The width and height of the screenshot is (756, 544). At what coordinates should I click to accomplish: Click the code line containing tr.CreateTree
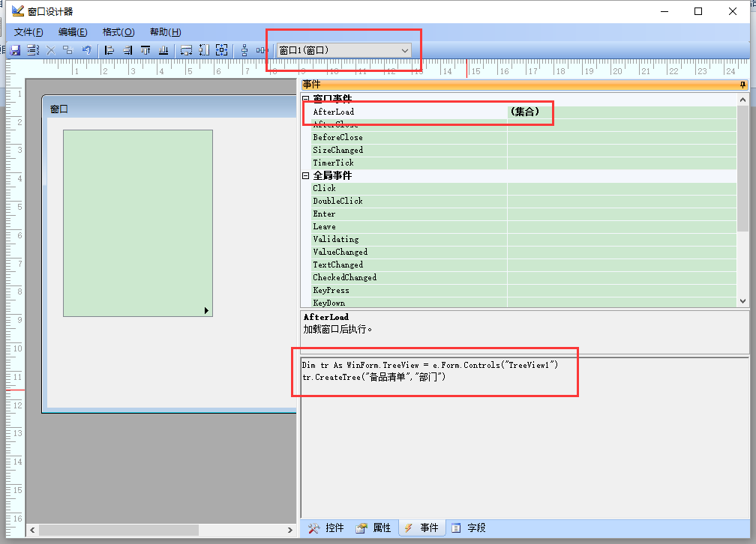[374, 378]
